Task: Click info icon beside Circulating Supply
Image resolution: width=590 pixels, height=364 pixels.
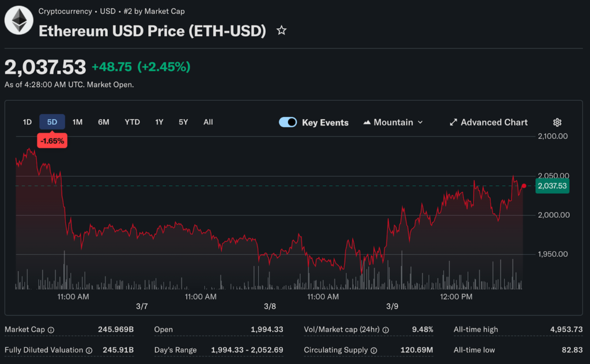Action: [373, 350]
